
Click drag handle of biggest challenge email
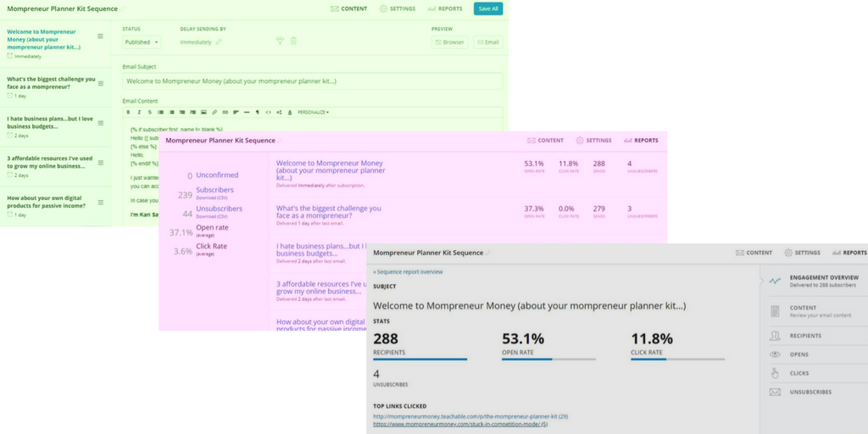(x=100, y=83)
